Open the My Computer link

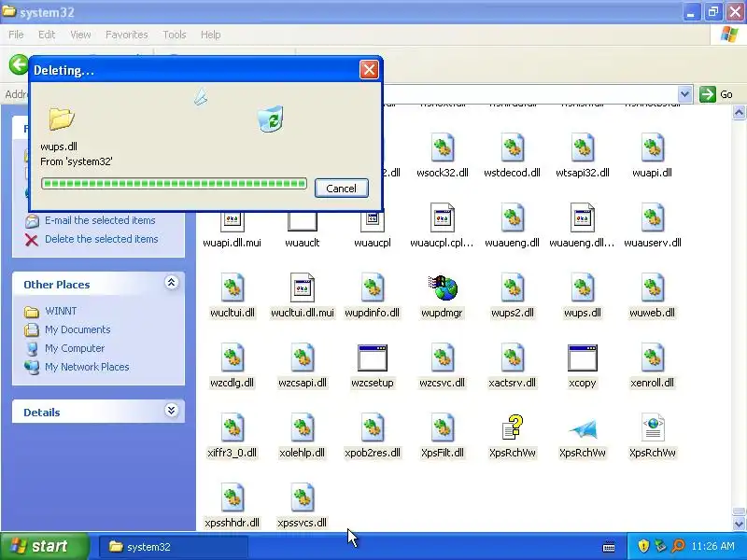75,348
